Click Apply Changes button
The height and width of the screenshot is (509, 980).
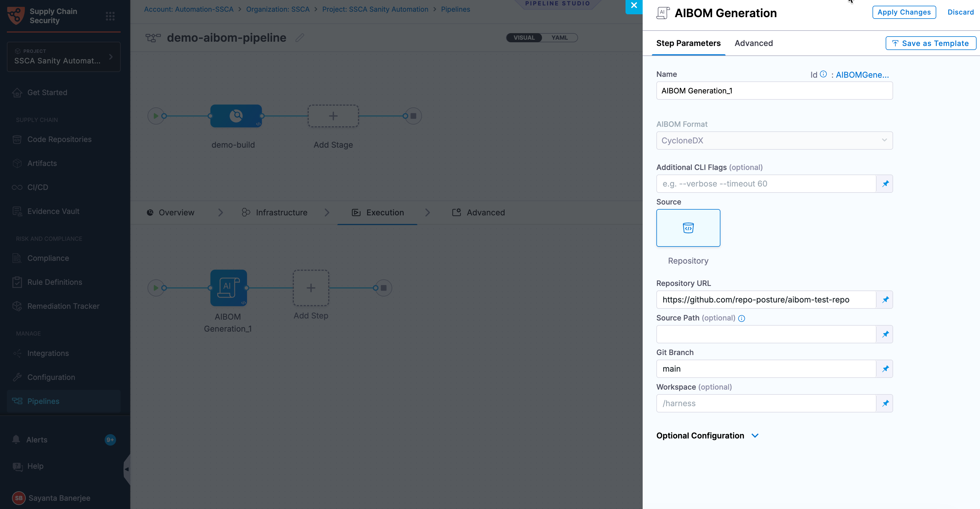904,12
